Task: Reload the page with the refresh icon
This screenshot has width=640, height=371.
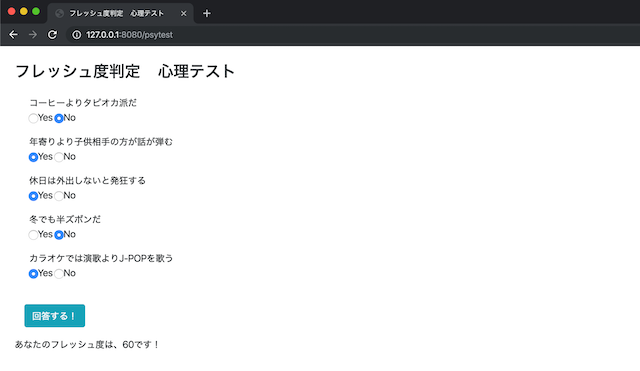Action: tap(52, 35)
